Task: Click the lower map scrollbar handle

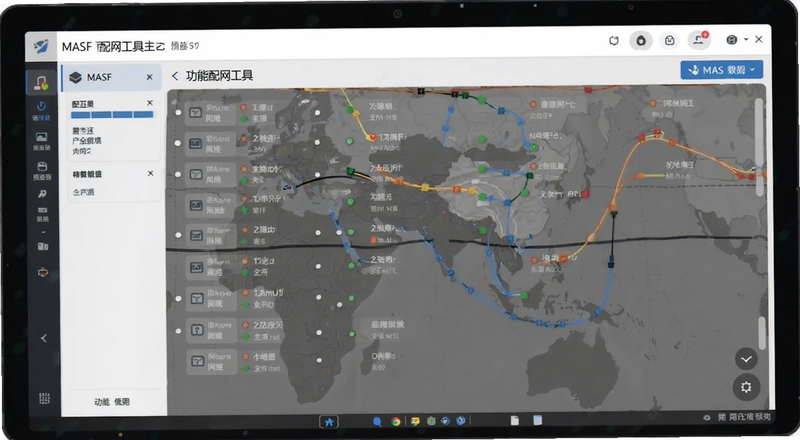Action: point(761,333)
